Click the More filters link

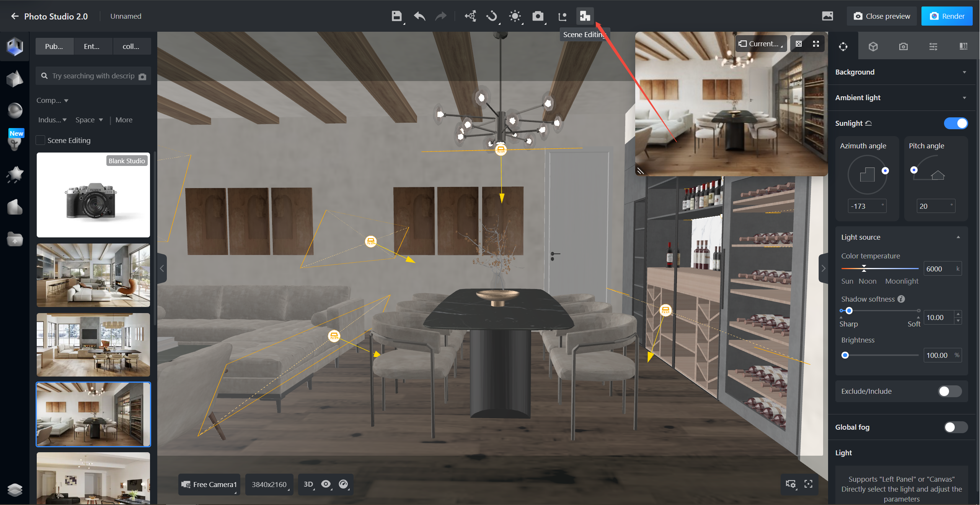[x=124, y=120]
